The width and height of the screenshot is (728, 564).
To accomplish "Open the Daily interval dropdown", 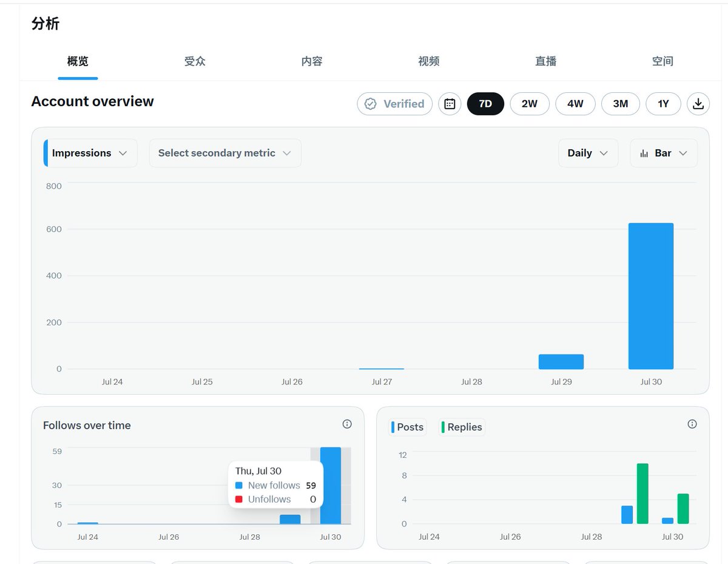I will [x=588, y=153].
